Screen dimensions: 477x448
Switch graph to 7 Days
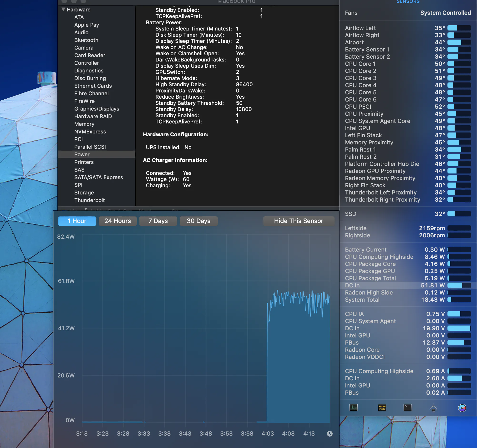(158, 221)
